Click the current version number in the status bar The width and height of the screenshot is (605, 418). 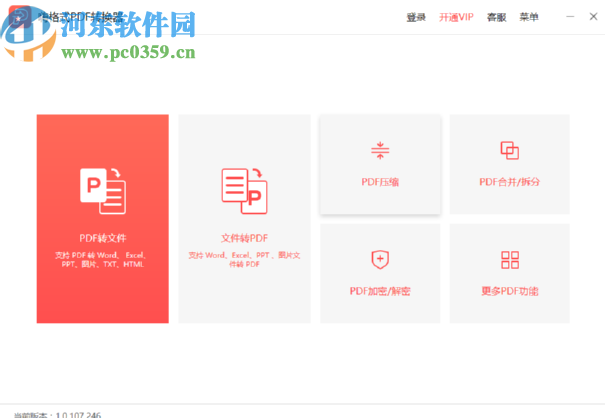click(78, 415)
